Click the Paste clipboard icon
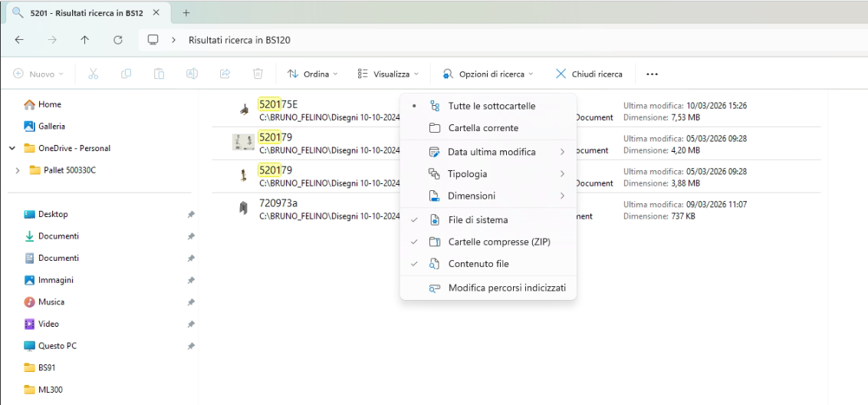This screenshot has width=868, height=405. pyautogui.click(x=159, y=74)
